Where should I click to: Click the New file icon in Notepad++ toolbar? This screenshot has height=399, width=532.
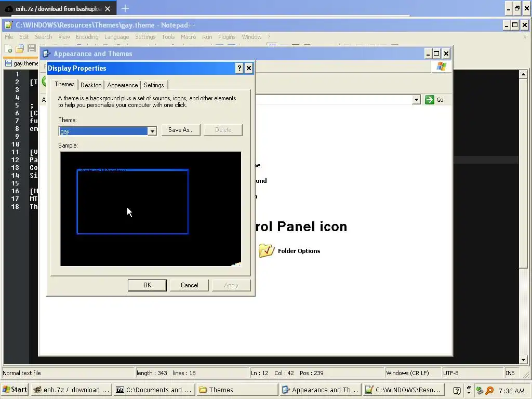coord(8,49)
